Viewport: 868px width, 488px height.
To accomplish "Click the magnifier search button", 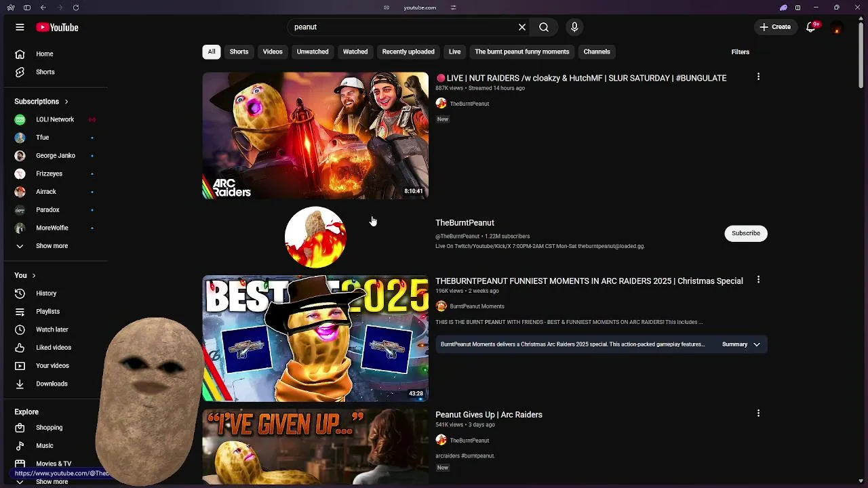I will pos(544,27).
